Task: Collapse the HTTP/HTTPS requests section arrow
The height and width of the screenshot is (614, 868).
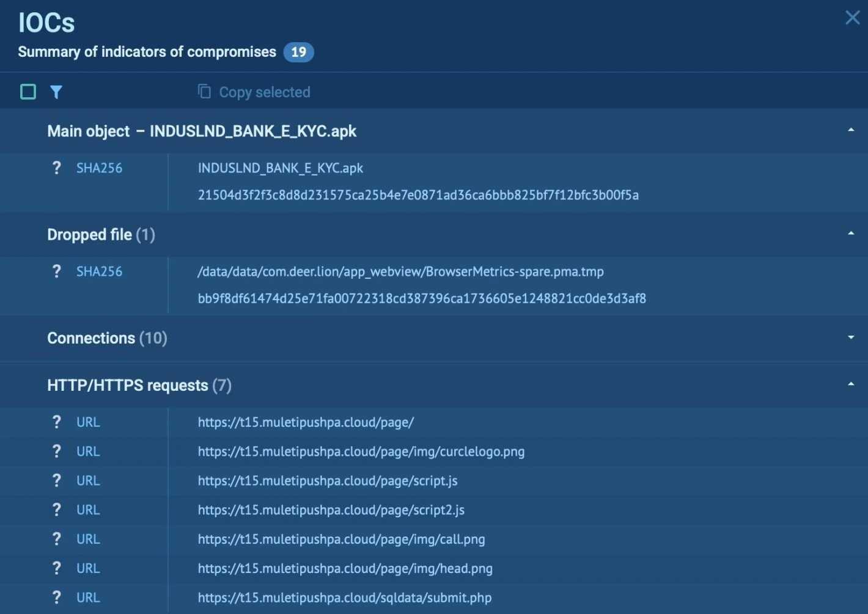Action: (x=850, y=385)
